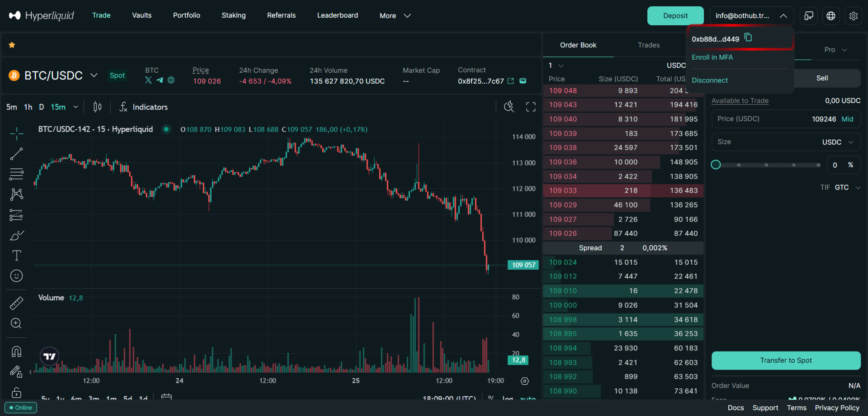Image resolution: width=868 pixels, height=416 pixels.
Task: Expand the BTC/USDC pair selector
Action: (94, 75)
